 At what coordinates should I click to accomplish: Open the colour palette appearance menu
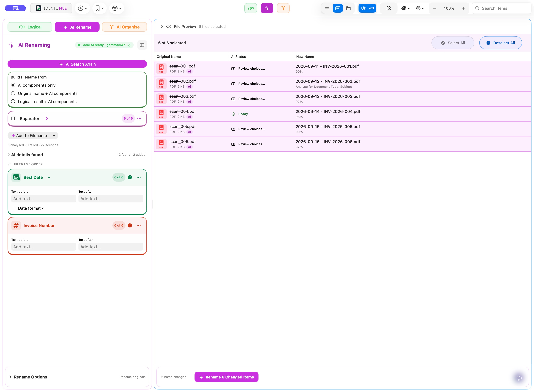tap(405, 8)
